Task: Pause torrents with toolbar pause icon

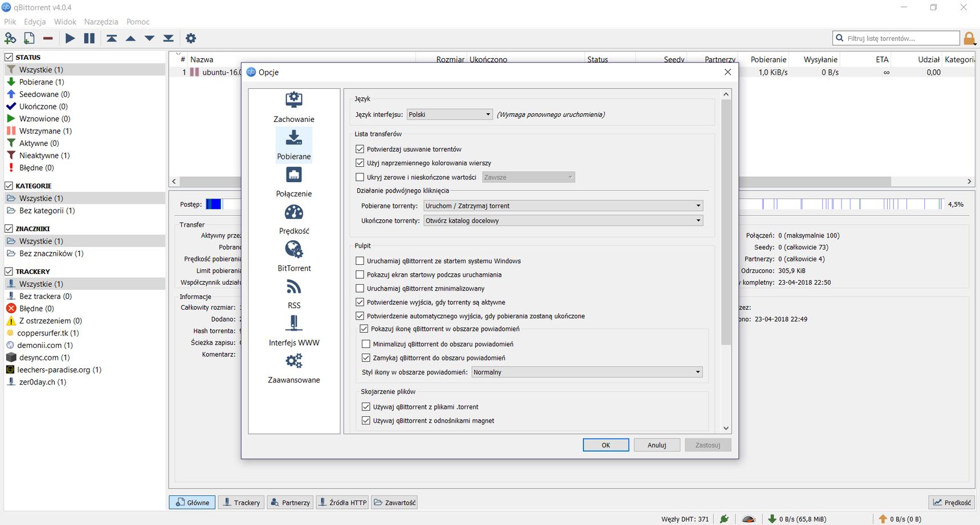Action: pos(89,38)
